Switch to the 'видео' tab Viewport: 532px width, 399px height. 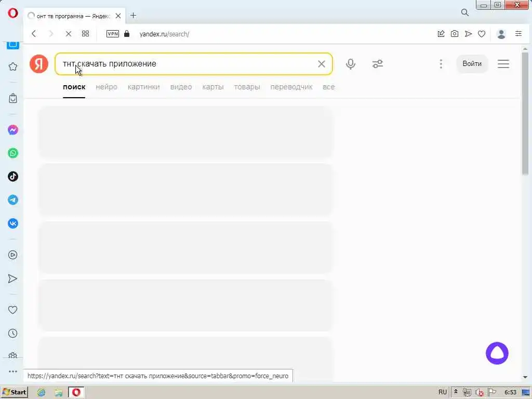click(x=181, y=87)
